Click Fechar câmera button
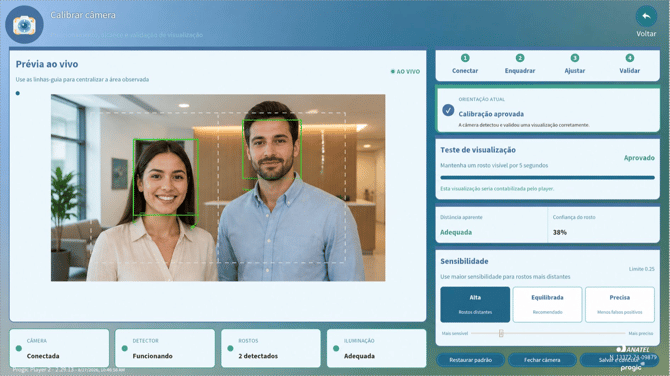Viewport: 670px width, 376px height. click(542, 360)
